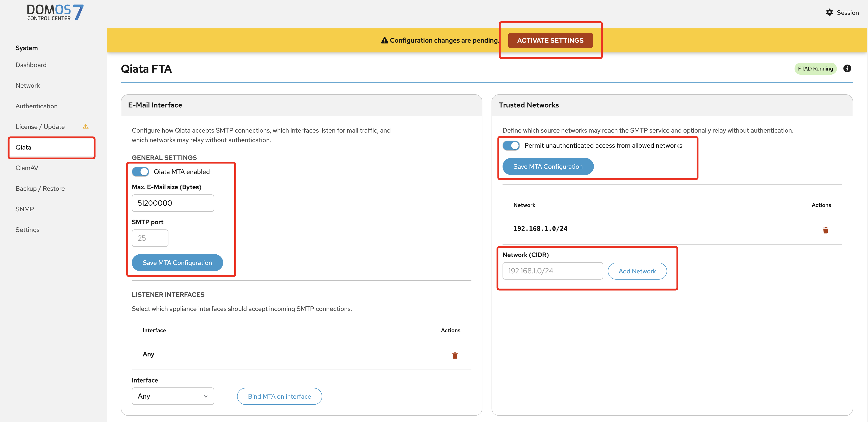Viewport: 868px width, 422px height.
Task: Click the Network column header
Action: 524,205
